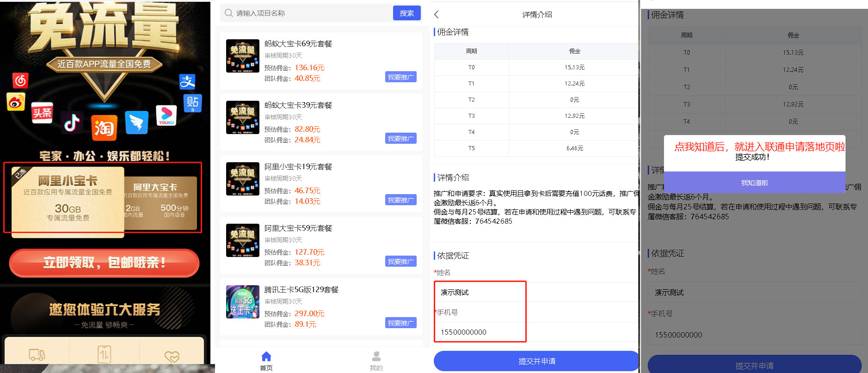Image resolution: width=868 pixels, height=373 pixels.
Task: Click the 提交并申请 submit button
Action: 536,361
